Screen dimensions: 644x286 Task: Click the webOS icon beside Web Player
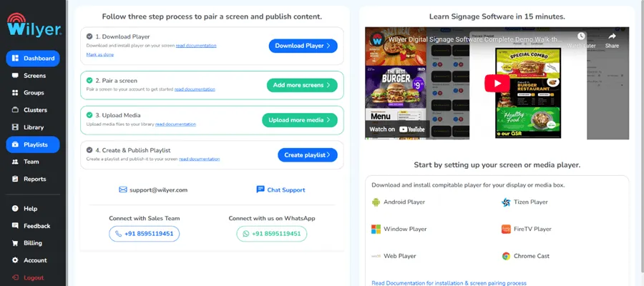(x=376, y=256)
